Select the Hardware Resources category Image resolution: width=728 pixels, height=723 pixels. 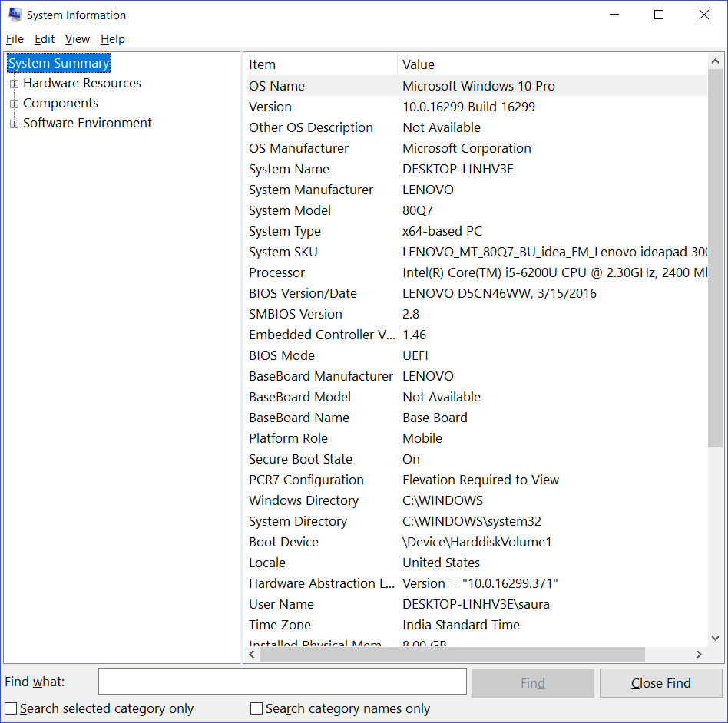pos(82,83)
